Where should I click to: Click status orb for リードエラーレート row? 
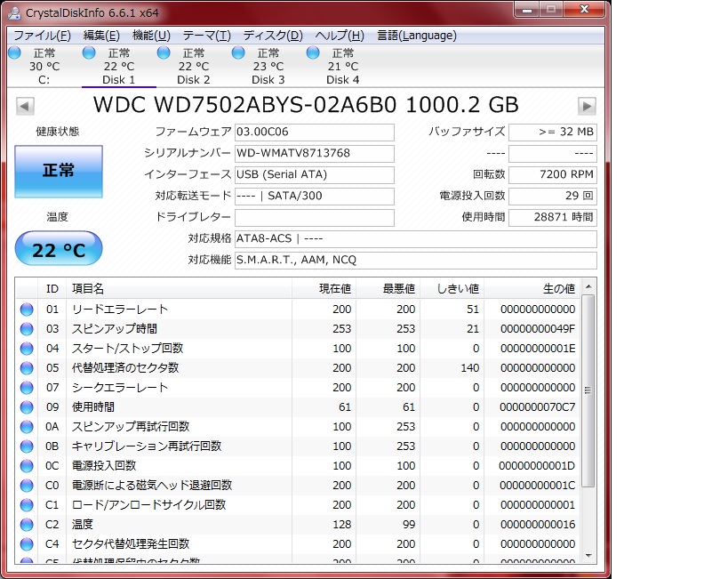(27, 310)
